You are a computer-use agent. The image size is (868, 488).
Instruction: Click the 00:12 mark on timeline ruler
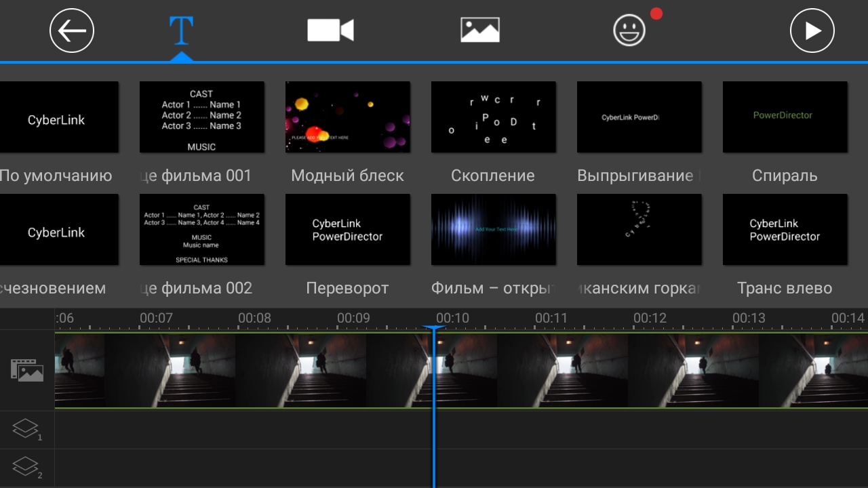[650, 318]
